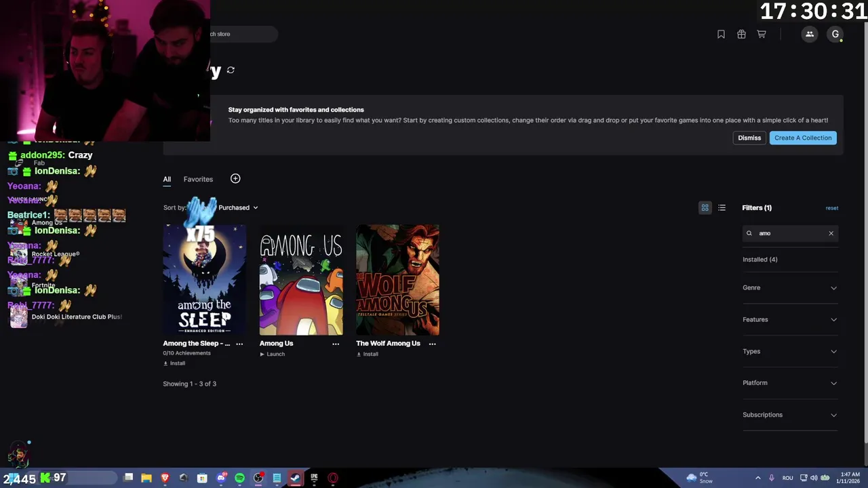The width and height of the screenshot is (868, 488).
Task: Click Create A Collection button
Action: click(x=803, y=138)
